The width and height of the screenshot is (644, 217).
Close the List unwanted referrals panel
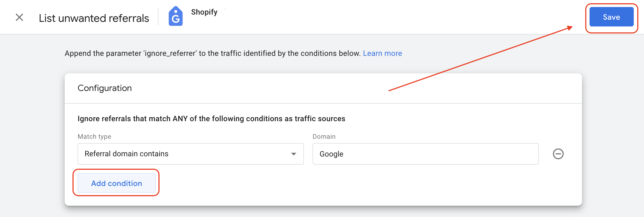pyautogui.click(x=19, y=18)
